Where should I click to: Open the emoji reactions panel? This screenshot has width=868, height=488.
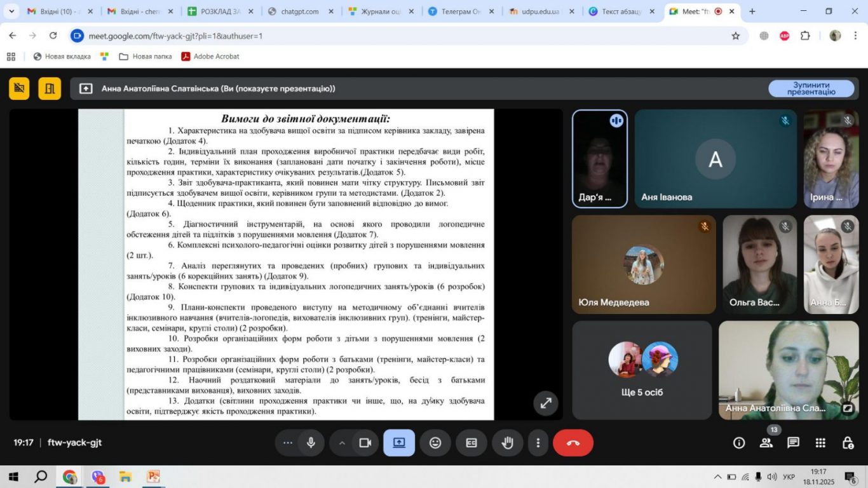pyautogui.click(x=435, y=443)
